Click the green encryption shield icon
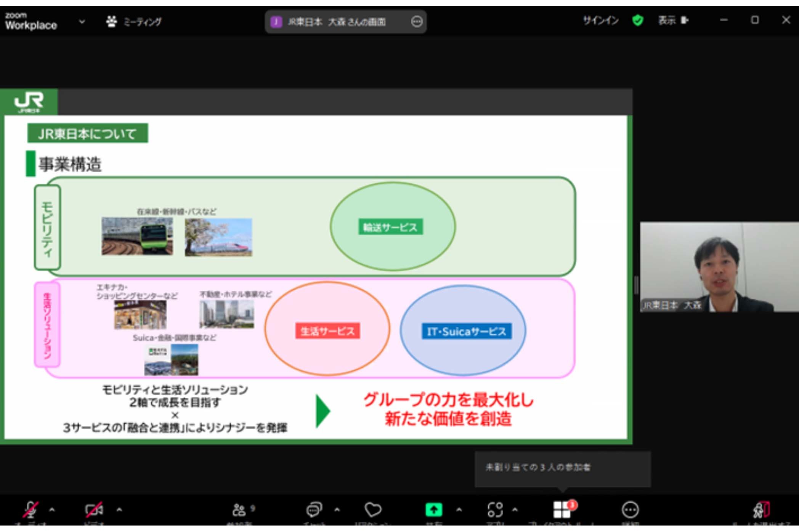Viewport: 799px width, 532px height. click(638, 21)
